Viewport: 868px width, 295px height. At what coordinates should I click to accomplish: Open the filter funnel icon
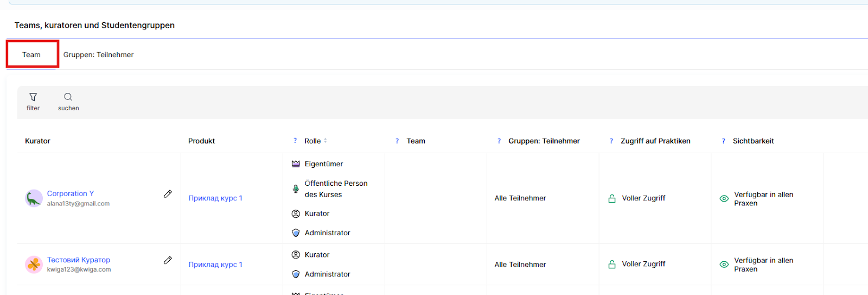33,97
